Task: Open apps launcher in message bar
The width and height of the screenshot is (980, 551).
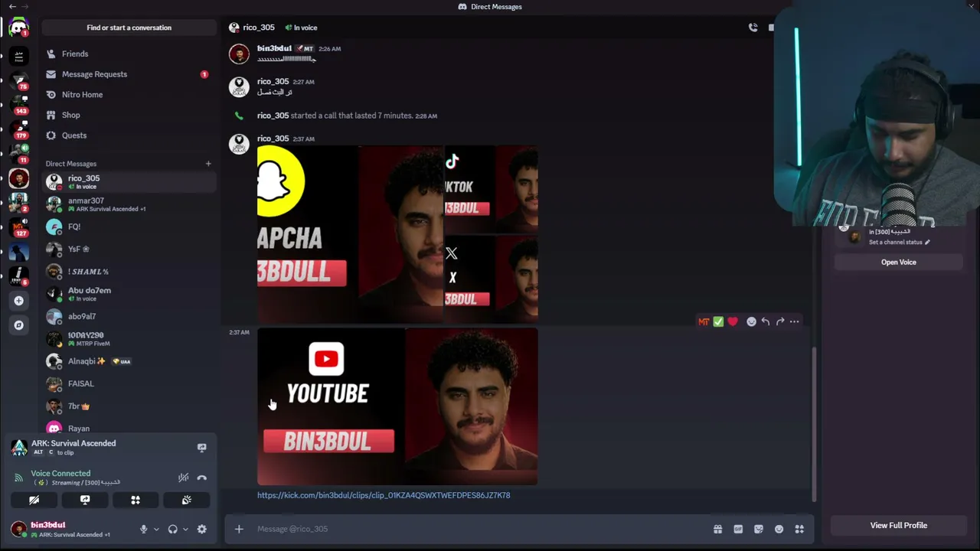Action: [x=799, y=529]
